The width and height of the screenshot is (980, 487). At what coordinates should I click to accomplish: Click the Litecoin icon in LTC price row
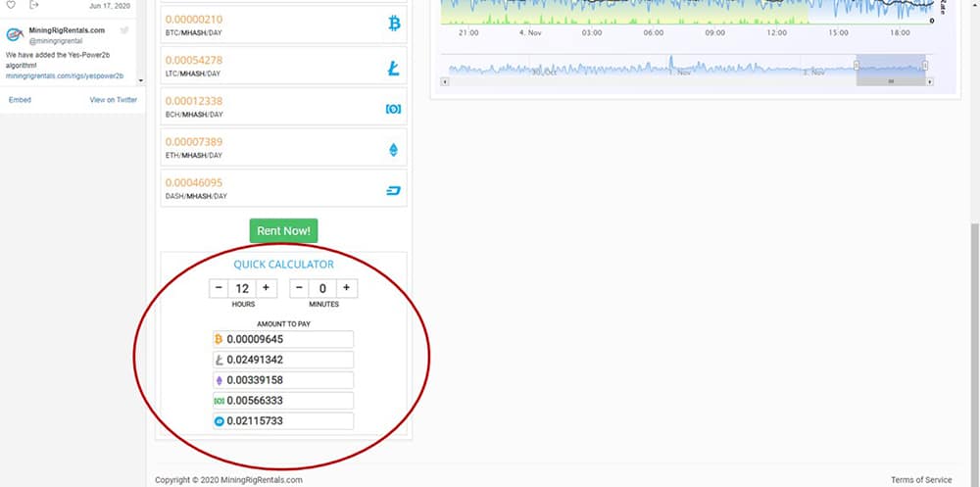(x=395, y=68)
